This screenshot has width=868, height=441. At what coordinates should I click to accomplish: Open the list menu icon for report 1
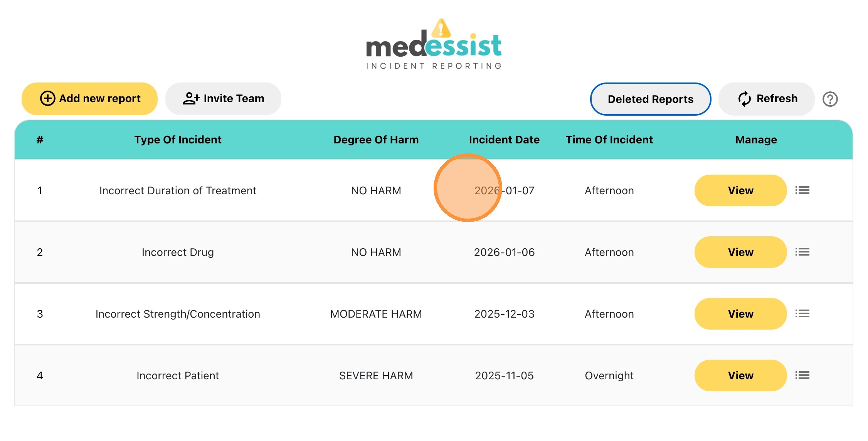click(802, 190)
